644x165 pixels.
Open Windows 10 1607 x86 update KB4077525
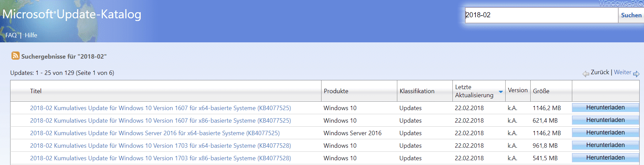click(160, 121)
